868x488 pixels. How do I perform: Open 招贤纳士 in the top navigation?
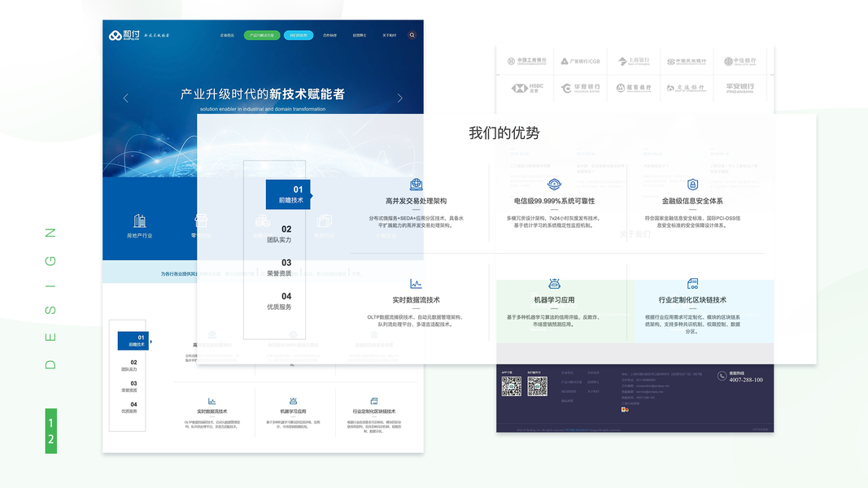(360, 35)
